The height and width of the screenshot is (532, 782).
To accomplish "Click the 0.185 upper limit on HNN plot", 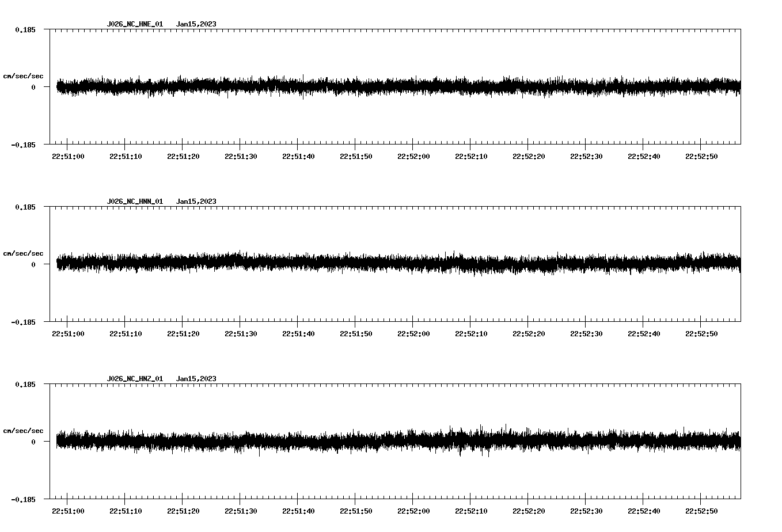I will pos(25,207).
